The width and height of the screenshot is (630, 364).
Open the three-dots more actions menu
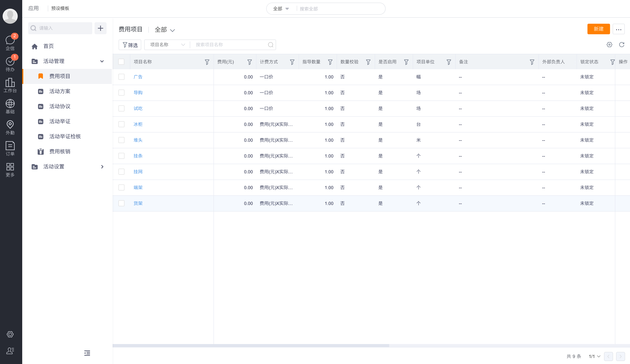[619, 29]
